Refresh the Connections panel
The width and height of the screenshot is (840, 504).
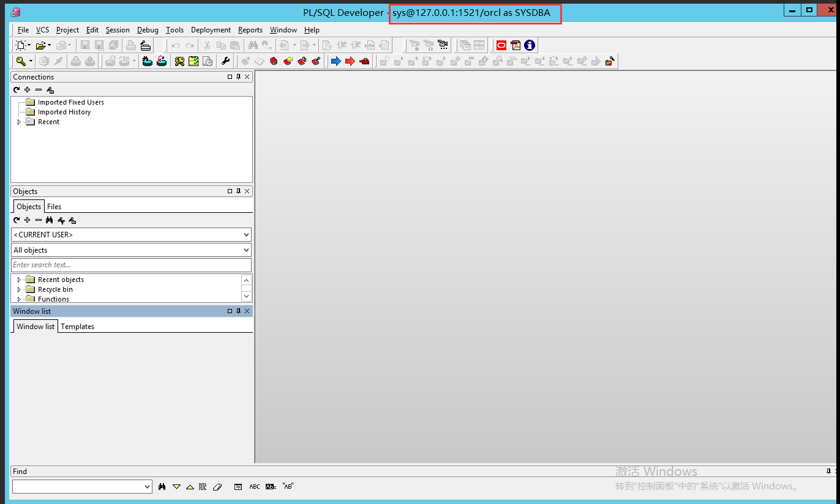pos(17,90)
